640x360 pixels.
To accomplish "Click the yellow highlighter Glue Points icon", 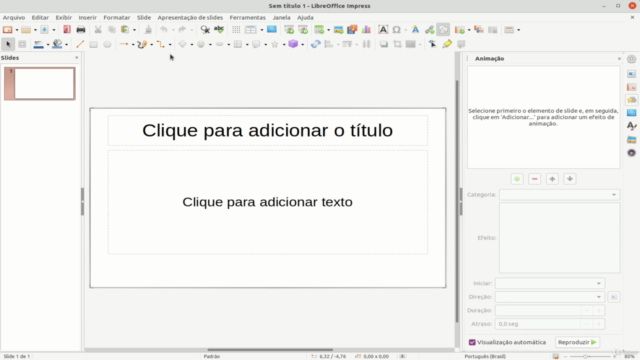I will click(447, 44).
